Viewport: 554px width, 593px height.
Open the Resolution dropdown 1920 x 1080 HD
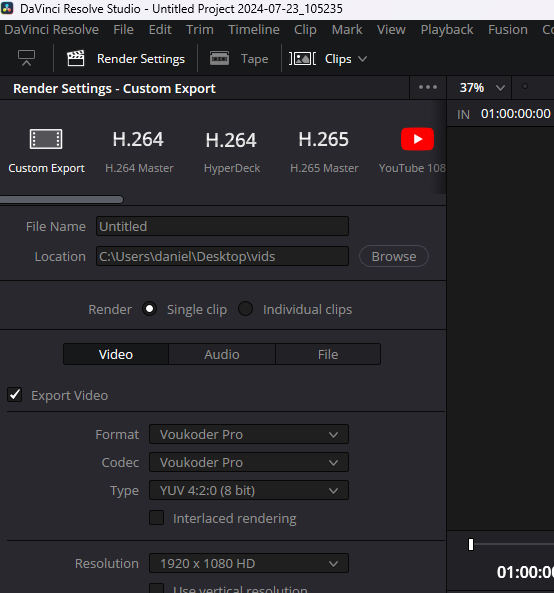(249, 564)
